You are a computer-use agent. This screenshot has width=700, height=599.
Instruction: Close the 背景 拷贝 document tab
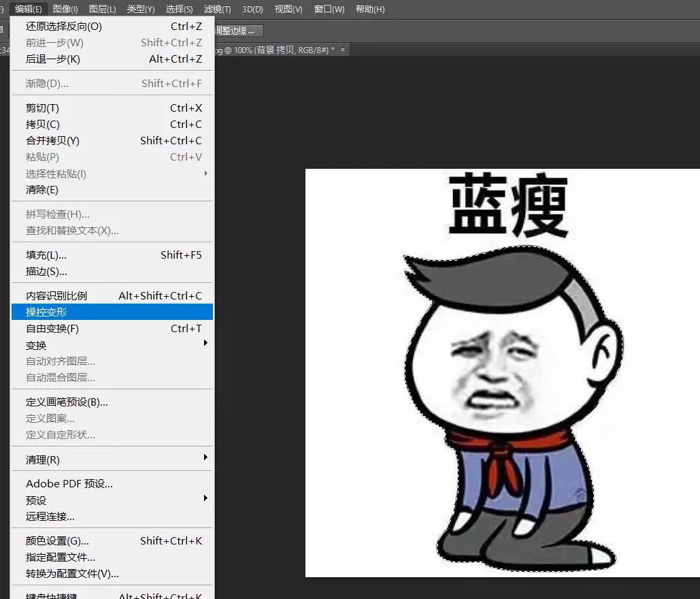point(343,50)
